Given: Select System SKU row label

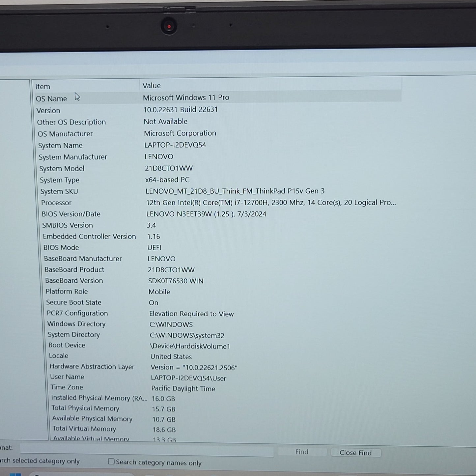Looking at the screenshot, I should (x=59, y=191).
